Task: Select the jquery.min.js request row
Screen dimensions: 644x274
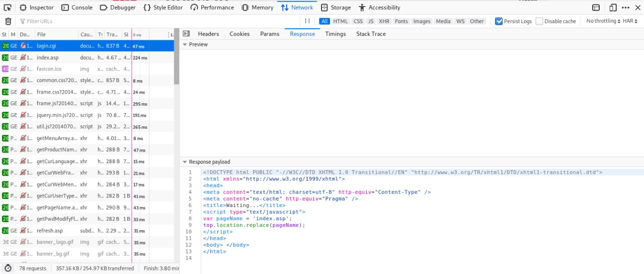Action: pyautogui.click(x=87, y=115)
